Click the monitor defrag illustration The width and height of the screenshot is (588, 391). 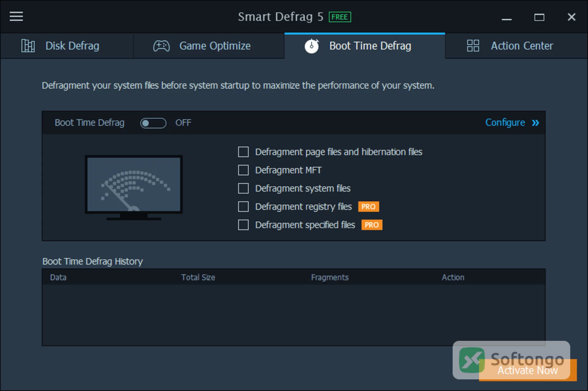tap(134, 188)
